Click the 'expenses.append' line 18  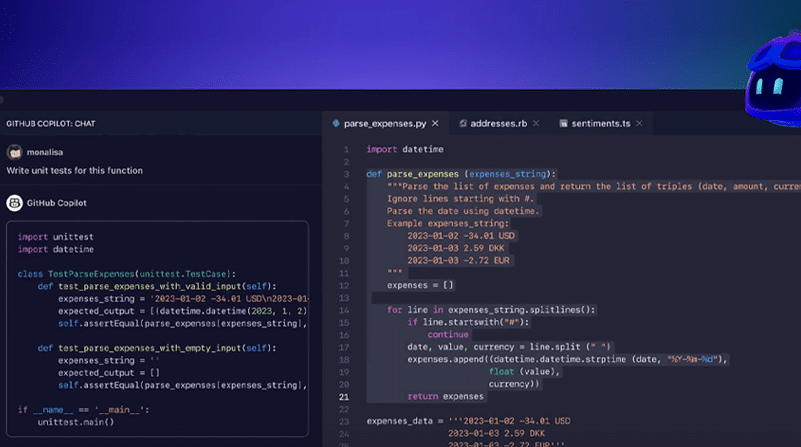coord(567,359)
